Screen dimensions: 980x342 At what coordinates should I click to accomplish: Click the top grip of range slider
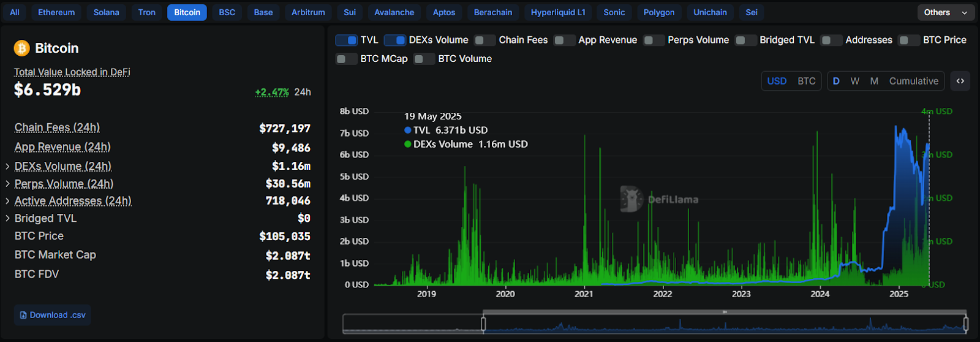click(x=725, y=312)
